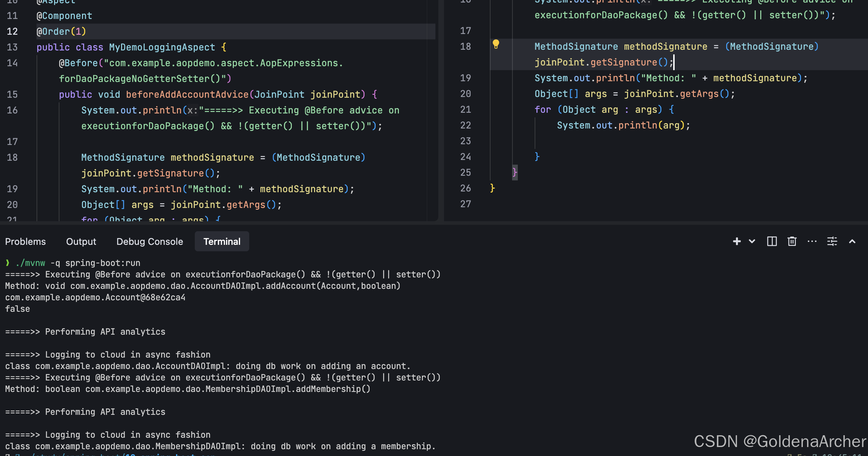This screenshot has width=868, height=456.
Task: Open panel settings sliders icon
Action: click(832, 241)
